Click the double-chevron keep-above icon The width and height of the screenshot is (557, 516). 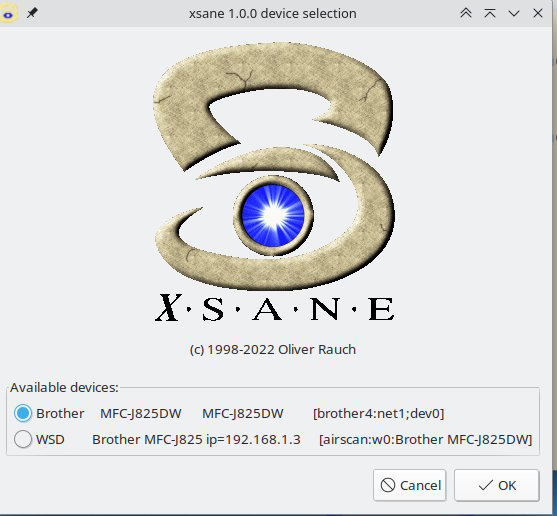pyautogui.click(x=466, y=13)
